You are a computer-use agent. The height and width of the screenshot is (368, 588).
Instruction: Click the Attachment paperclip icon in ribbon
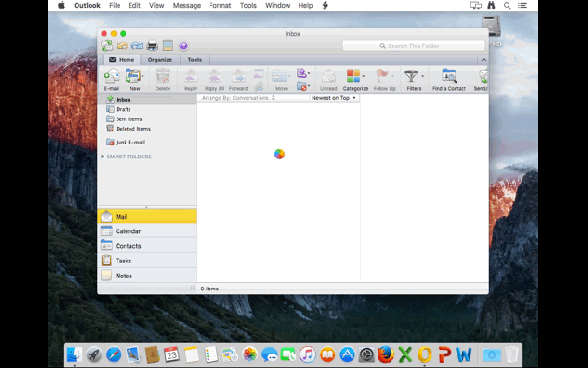point(258,87)
